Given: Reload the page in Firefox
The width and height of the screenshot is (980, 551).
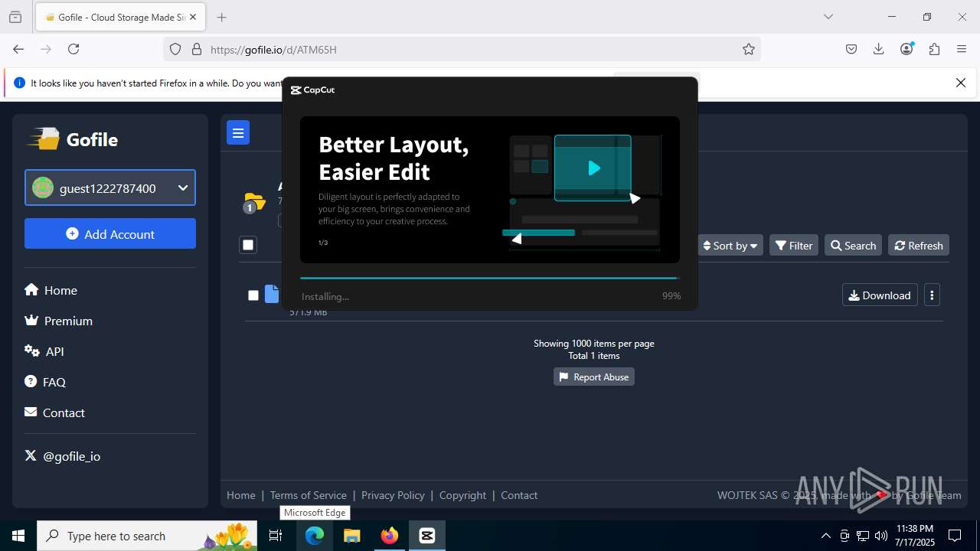Looking at the screenshot, I should 73,49.
